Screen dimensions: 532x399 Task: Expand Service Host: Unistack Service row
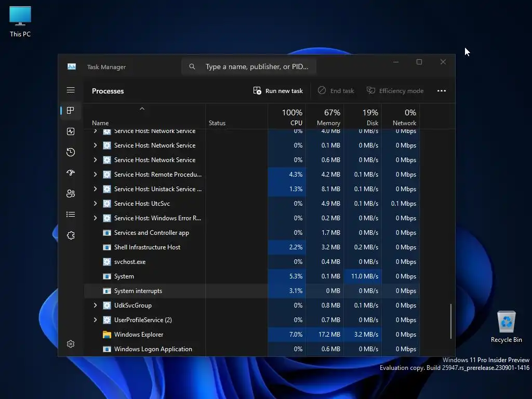[x=96, y=189]
